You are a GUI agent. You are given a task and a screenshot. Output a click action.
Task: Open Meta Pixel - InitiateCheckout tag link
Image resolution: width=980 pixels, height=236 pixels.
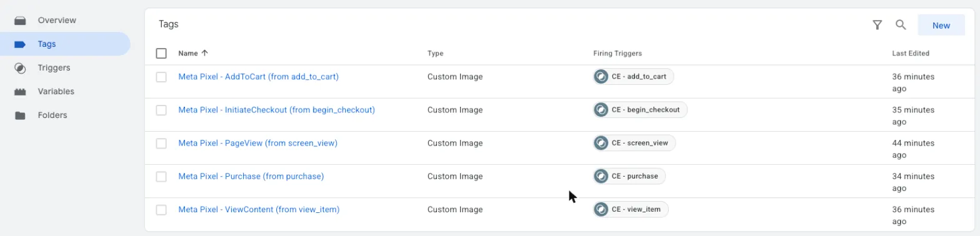click(276, 110)
